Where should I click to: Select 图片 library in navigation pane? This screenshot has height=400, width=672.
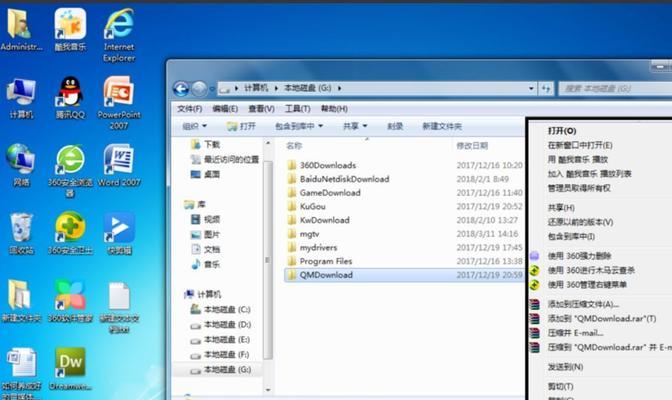pos(205,235)
